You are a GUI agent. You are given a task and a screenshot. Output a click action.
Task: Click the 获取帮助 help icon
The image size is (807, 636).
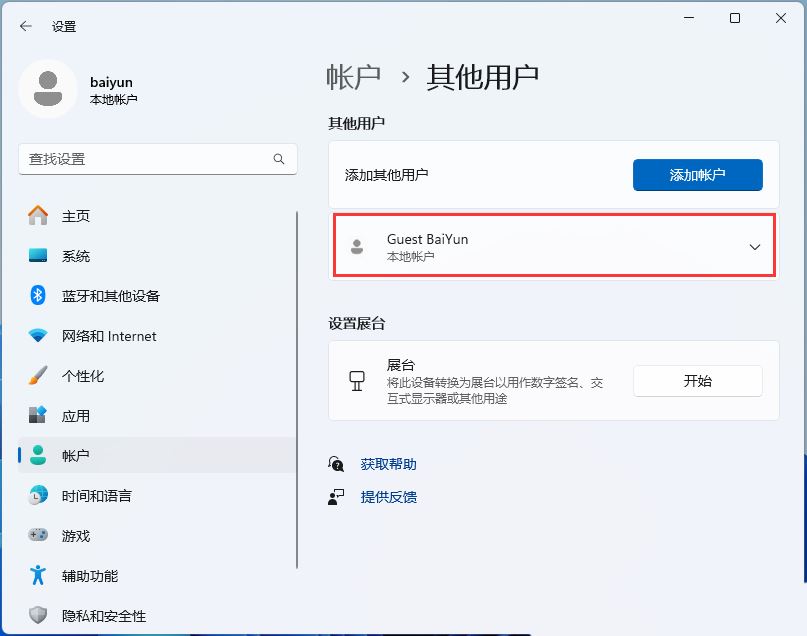pyautogui.click(x=336, y=464)
